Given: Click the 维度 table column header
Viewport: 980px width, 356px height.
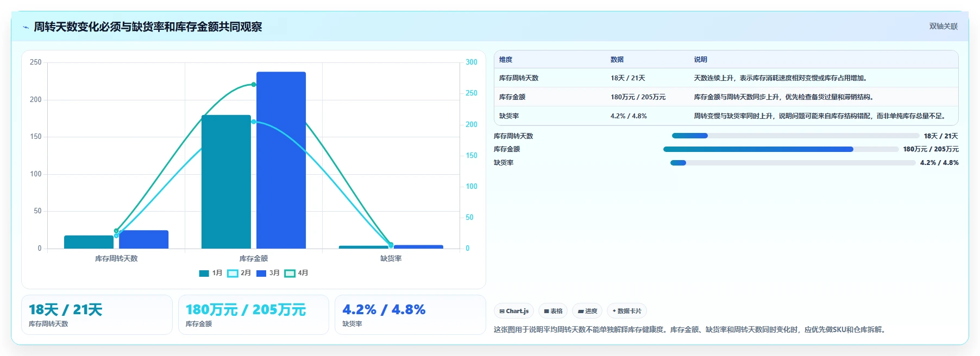Looking at the screenshot, I should tap(506, 60).
